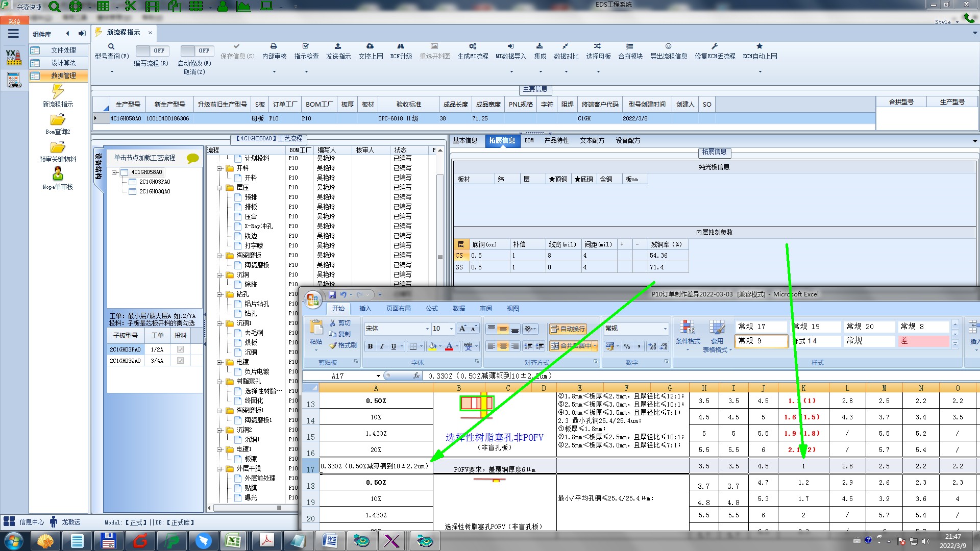
Task: Open Bom查询2 folder icon
Action: pos(58,119)
